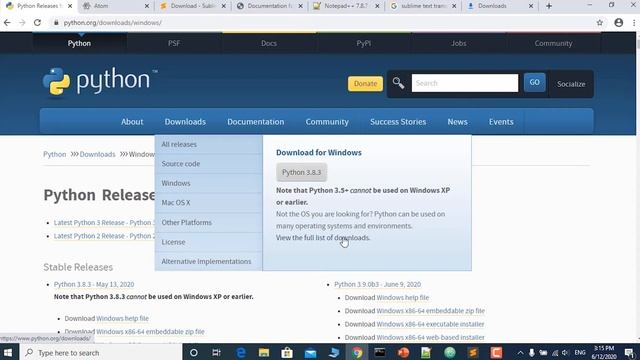Click the Python logo in header
Viewport: 640px width, 360px height.
100,82
